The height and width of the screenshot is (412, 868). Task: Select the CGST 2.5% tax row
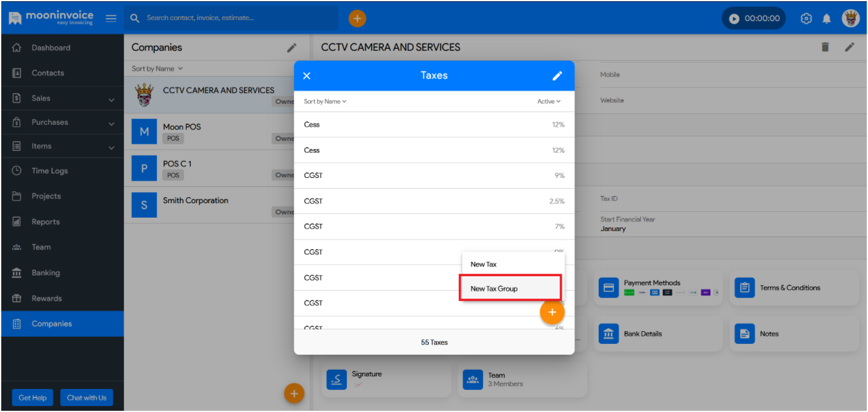[434, 201]
